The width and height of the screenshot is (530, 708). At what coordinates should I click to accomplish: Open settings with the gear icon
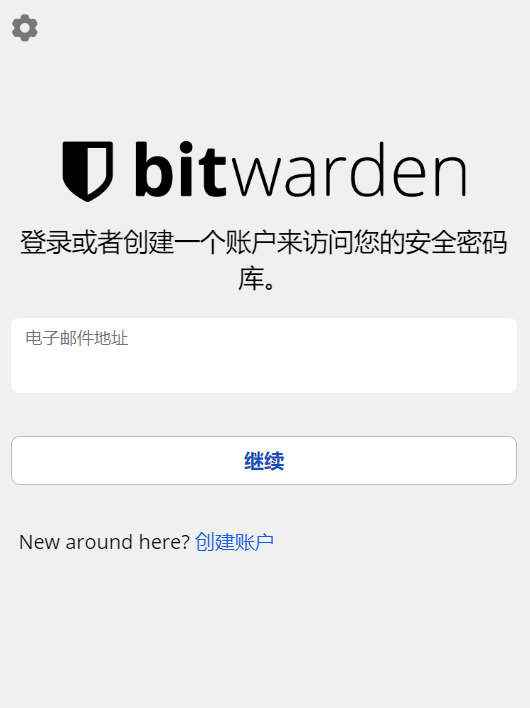point(25,28)
